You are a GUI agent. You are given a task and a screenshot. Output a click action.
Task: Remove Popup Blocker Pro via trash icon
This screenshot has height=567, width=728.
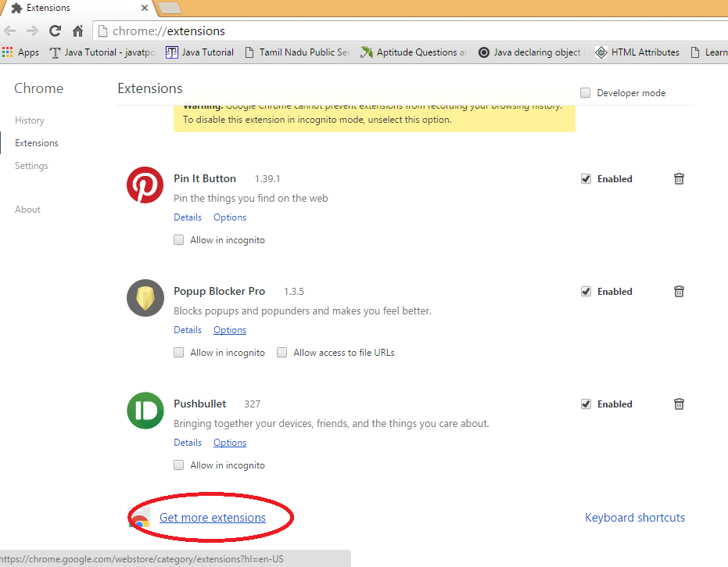(x=679, y=291)
